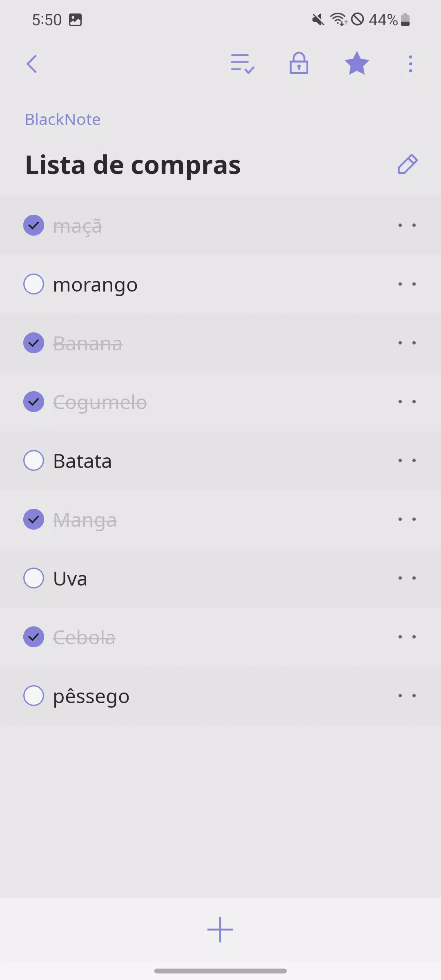Select the Cebola item text

point(85,637)
